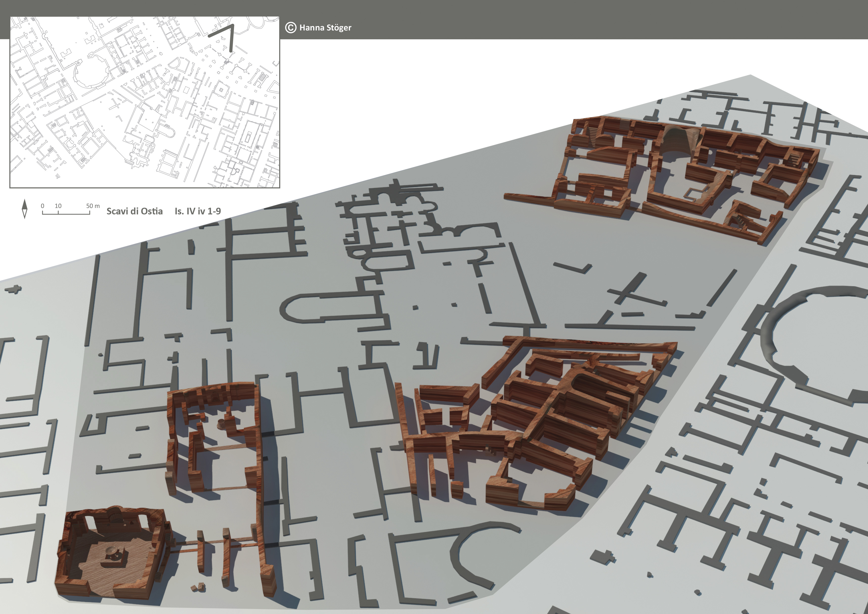Click the scale bar 10 label
The image size is (868, 614).
[x=58, y=206]
